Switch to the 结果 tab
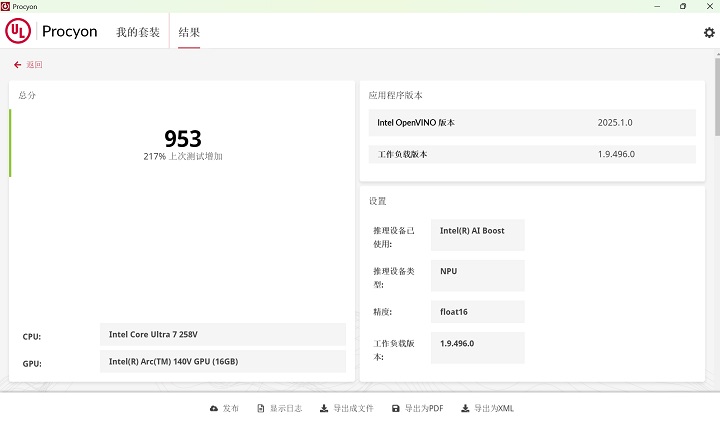The width and height of the screenshot is (720, 422). click(x=189, y=32)
